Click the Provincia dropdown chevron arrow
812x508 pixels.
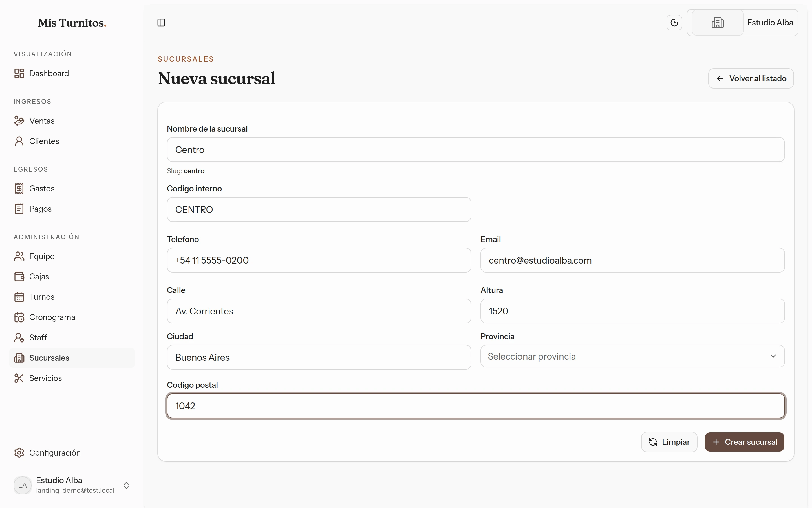[x=773, y=356]
